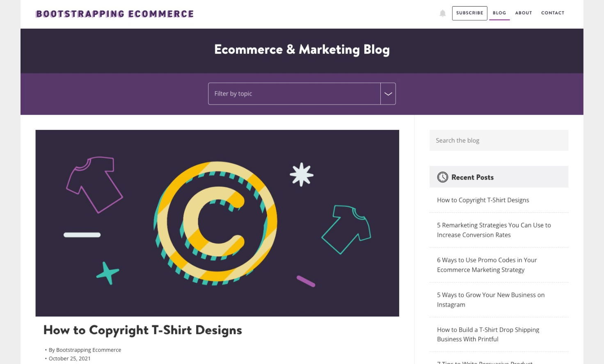Switch to the Blog tab
The image size is (604, 364).
tap(499, 13)
